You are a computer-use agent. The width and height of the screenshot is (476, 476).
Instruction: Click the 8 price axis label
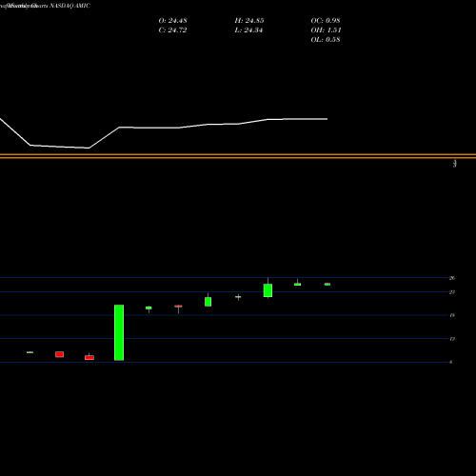pyautogui.click(x=451, y=362)
